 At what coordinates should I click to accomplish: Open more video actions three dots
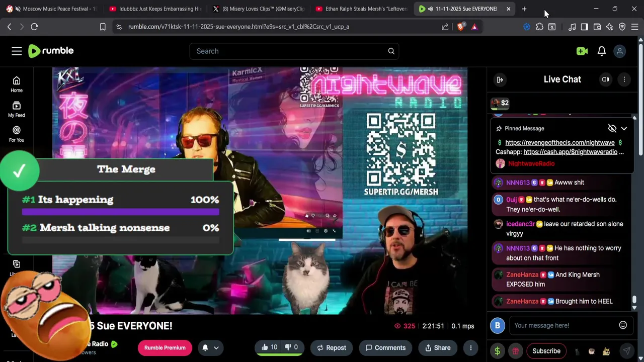[x=470, y=347]
